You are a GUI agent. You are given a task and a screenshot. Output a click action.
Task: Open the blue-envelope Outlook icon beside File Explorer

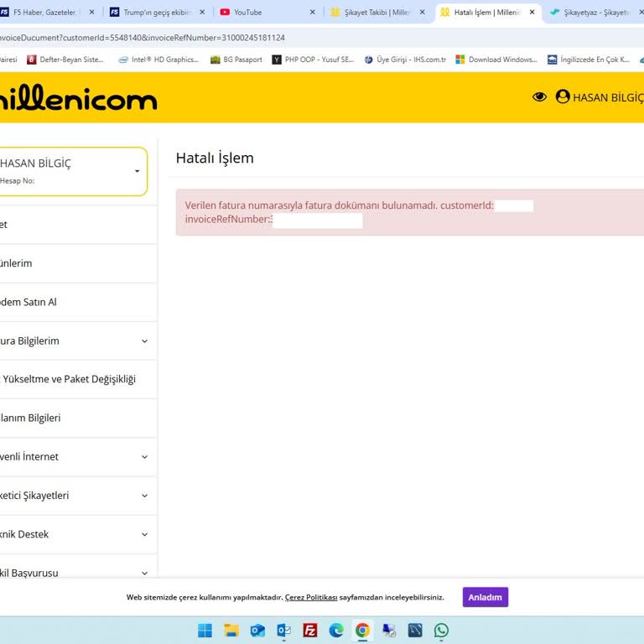(257, 630)
